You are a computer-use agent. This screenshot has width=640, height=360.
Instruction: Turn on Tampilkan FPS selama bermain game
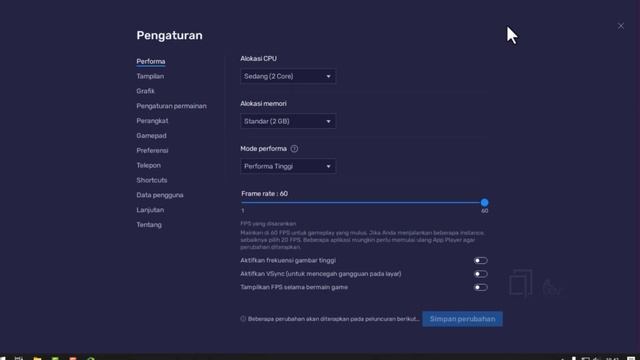pos(480,287)
